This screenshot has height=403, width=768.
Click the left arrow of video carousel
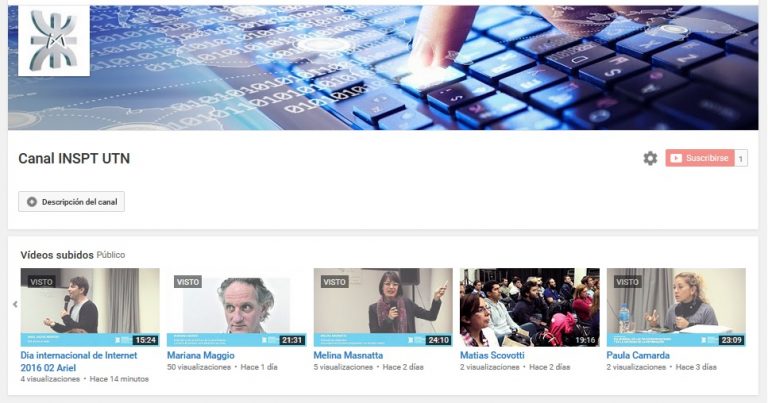[15, 304]
